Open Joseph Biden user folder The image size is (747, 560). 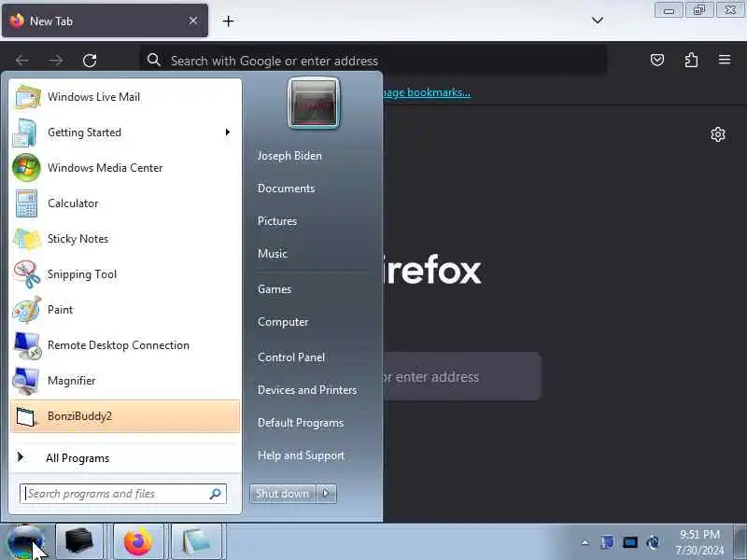pyautogui.click(x=289, y=156)
